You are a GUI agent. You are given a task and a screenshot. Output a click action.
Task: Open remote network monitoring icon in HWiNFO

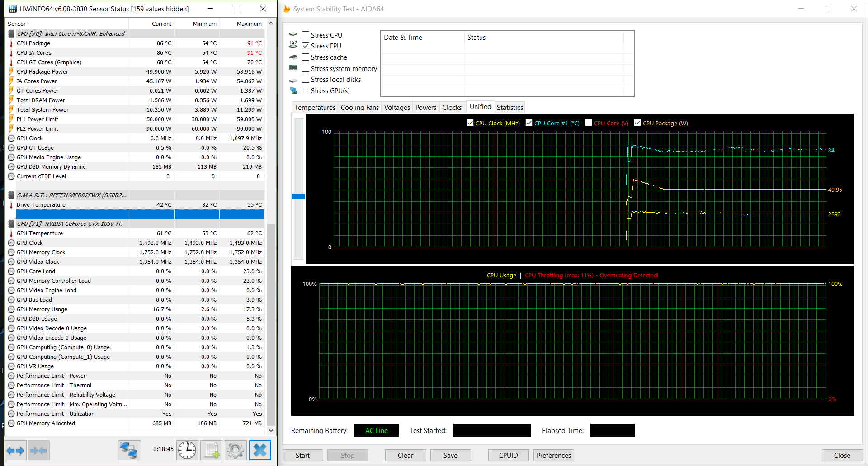tap(129, 450)
